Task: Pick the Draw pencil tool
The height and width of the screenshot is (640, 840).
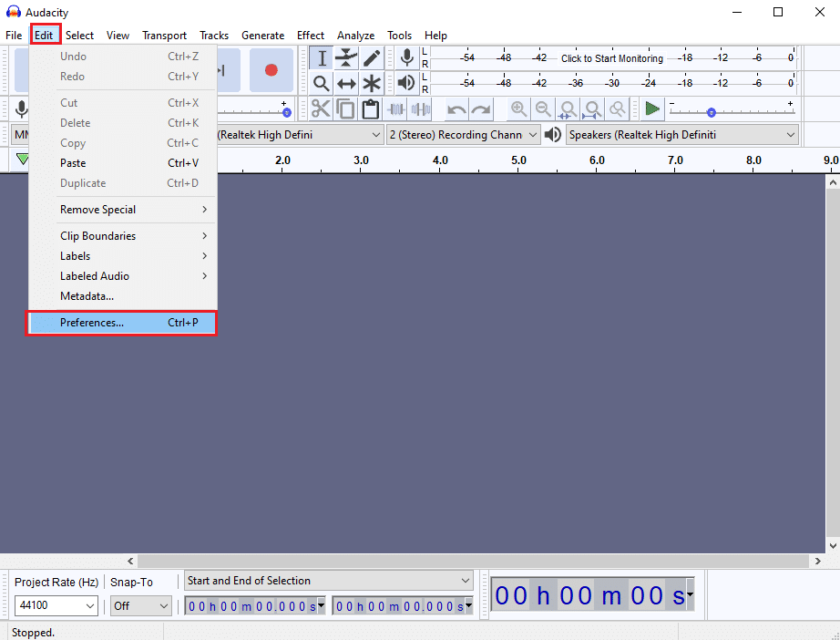Action: [372, 58]
